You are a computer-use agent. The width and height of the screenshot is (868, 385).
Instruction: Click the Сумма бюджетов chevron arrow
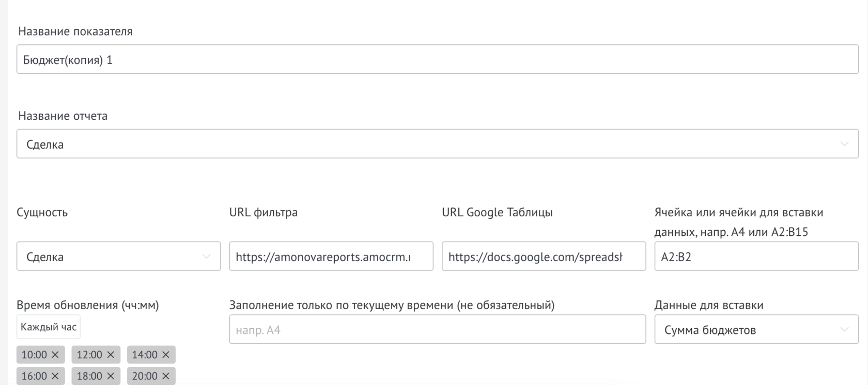click(844, 330)
